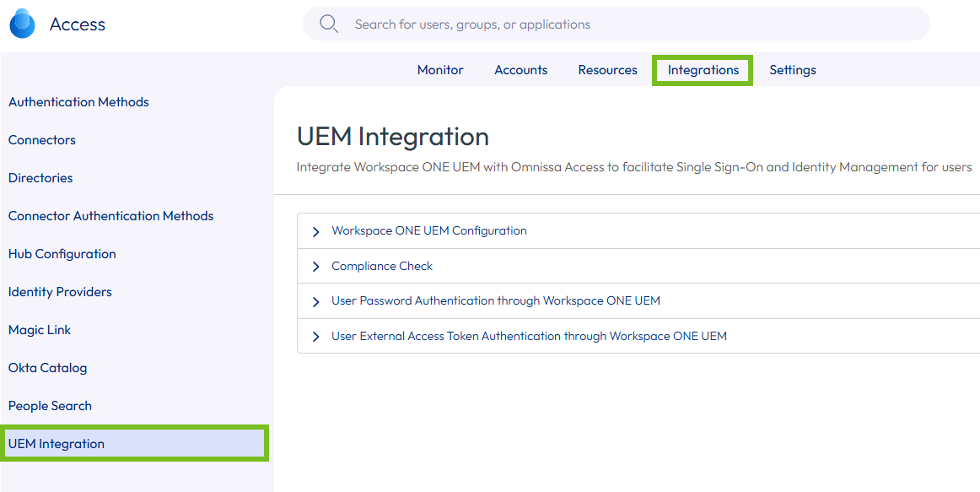Select Authentication Methods in the sidebar

(78, 102)
